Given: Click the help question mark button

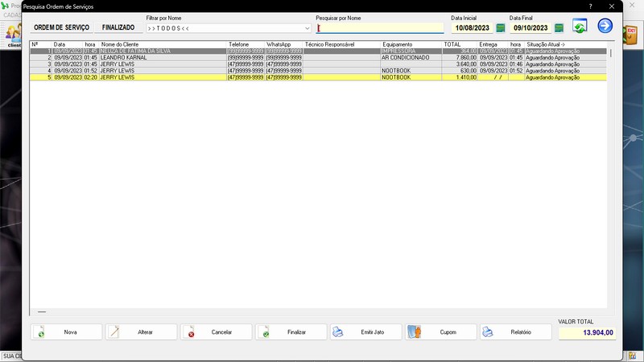Looking at the screenshot, I should click(590, 6).
